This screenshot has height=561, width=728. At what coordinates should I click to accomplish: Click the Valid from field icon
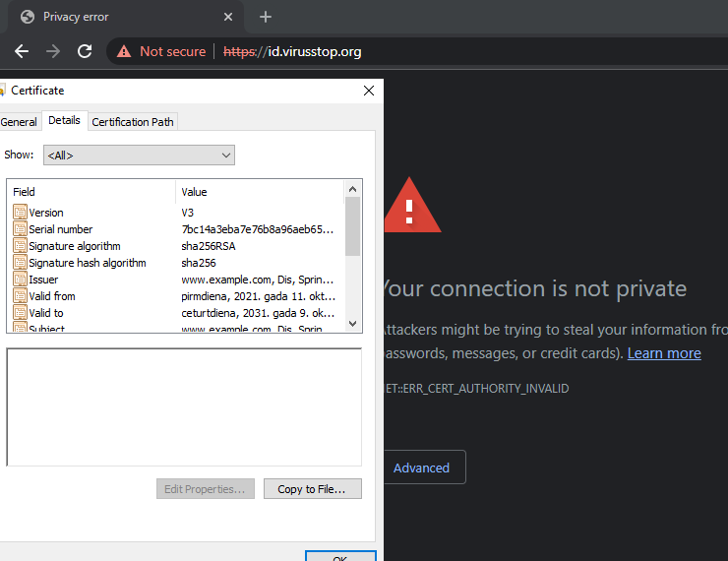tap(20, 296)
